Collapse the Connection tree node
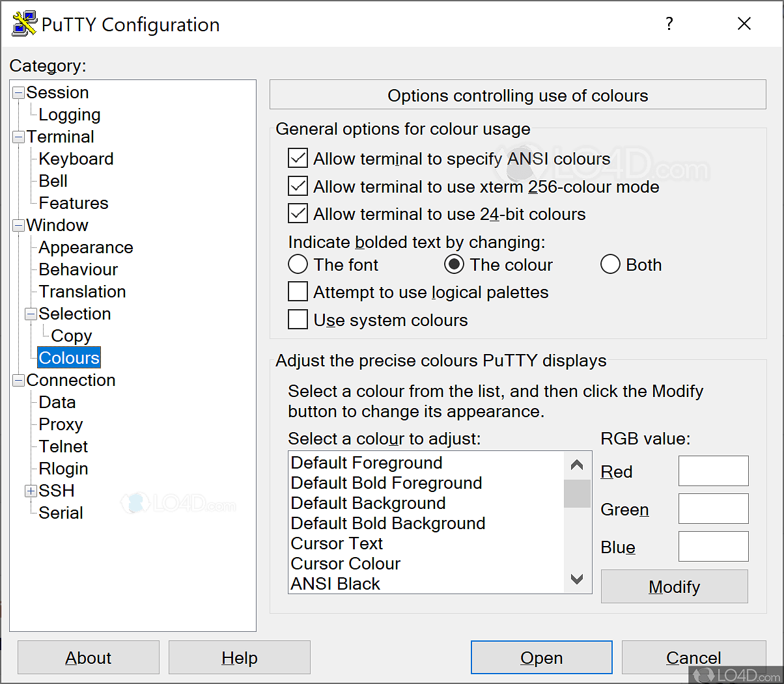This screenshot has width=784, height=684. [x=18, y=380]
